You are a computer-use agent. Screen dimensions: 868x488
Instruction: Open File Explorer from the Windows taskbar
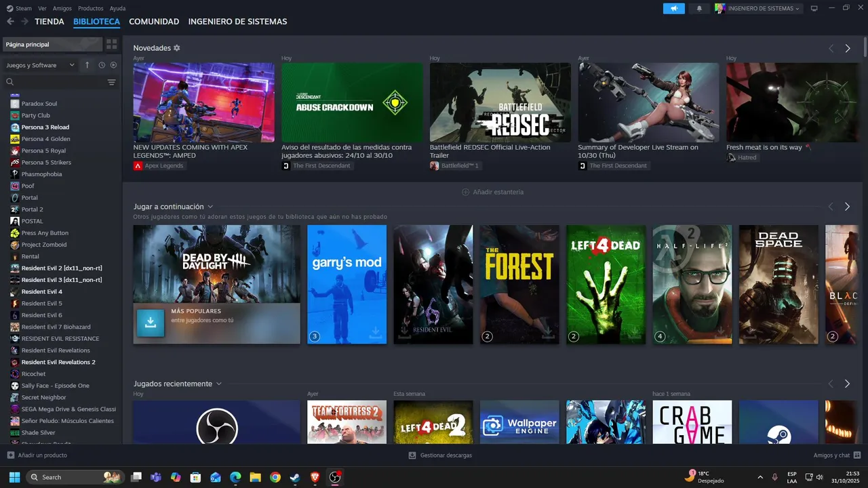(x=255, y=477)
